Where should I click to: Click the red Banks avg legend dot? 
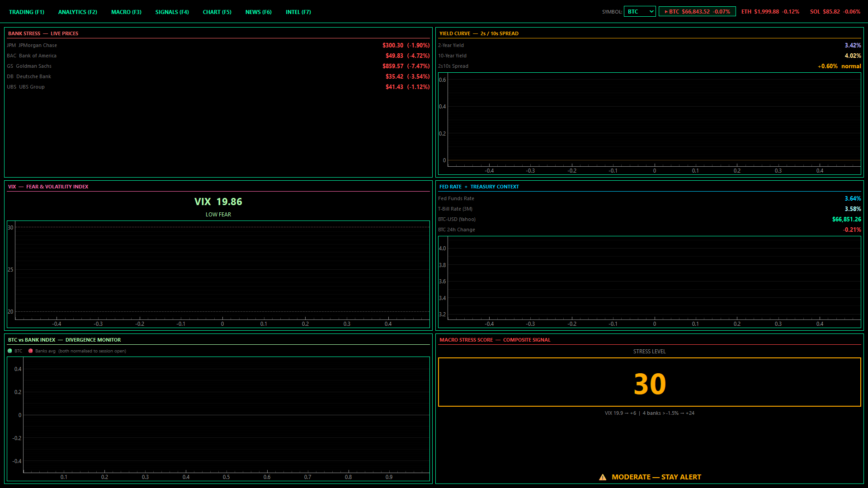coord(31,351)
